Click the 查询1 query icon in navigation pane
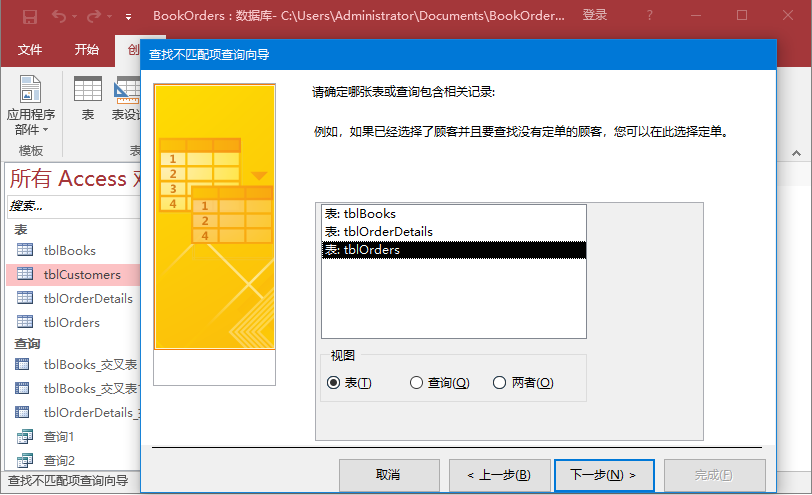The height and width of the screenshot is (495, 812). 25,437
